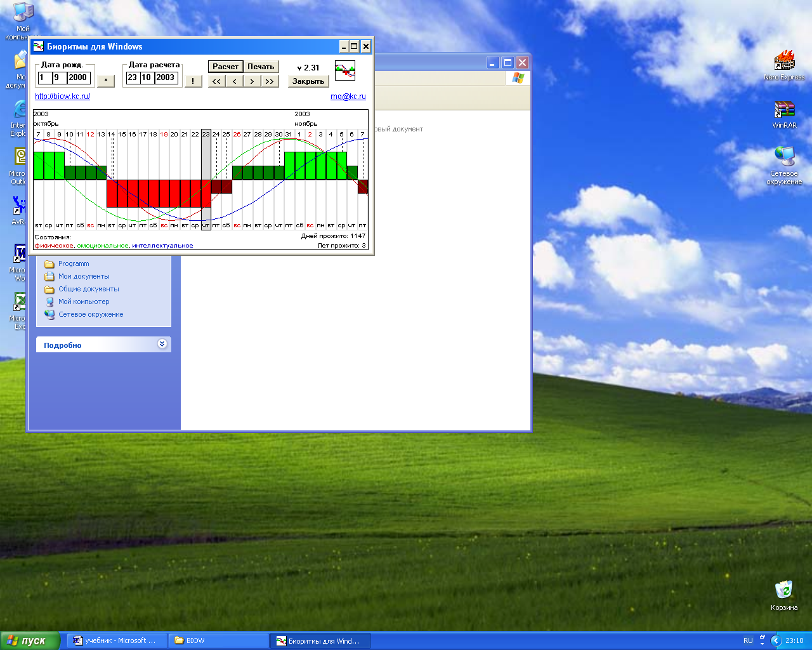Open Сетевое окружение link in the sidebar
The width and height of the screenshot is (812, 650).
point(84,314)
